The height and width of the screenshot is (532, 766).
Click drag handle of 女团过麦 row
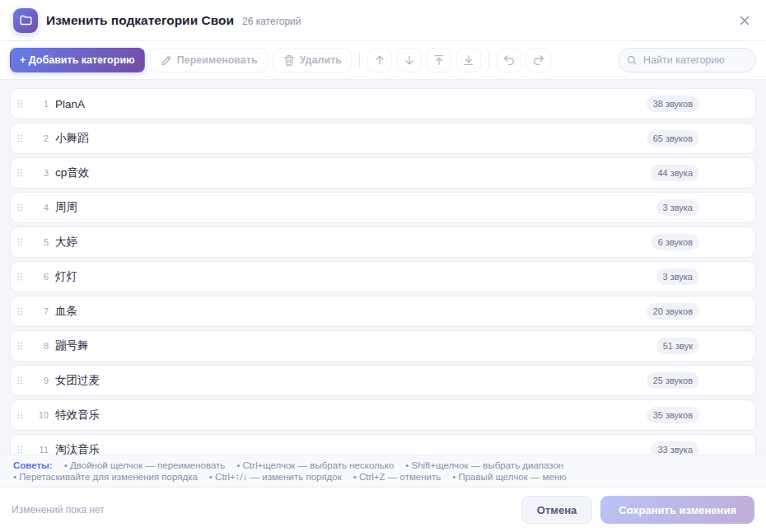point(20,380)
